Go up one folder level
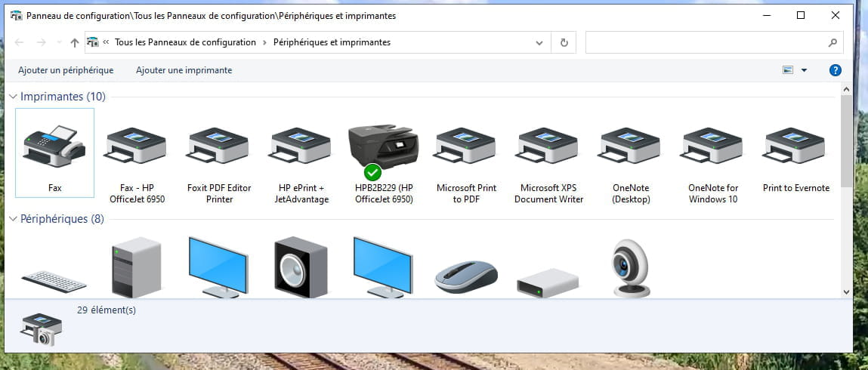 pyautogui.click(x=75, y=42)
